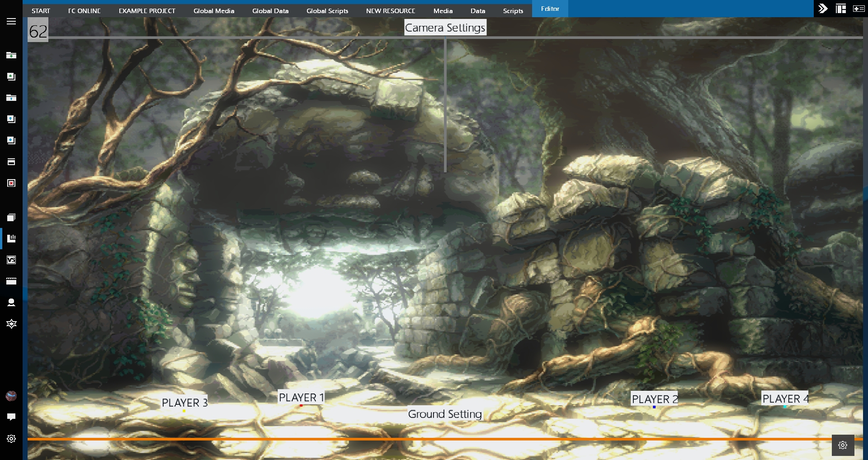This screenshot has width=868, height=460.
Task: Open the hamburger menu in the sidebar
Action: coord(11,21)
